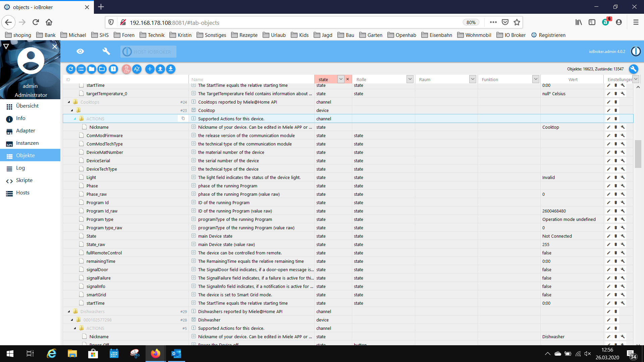Click the ID column filter field

[126, 79]
